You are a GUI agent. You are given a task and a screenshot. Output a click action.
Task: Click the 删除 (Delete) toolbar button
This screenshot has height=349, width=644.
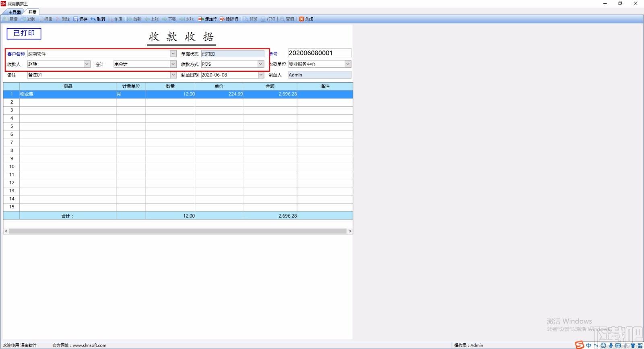tap(63, 19)
